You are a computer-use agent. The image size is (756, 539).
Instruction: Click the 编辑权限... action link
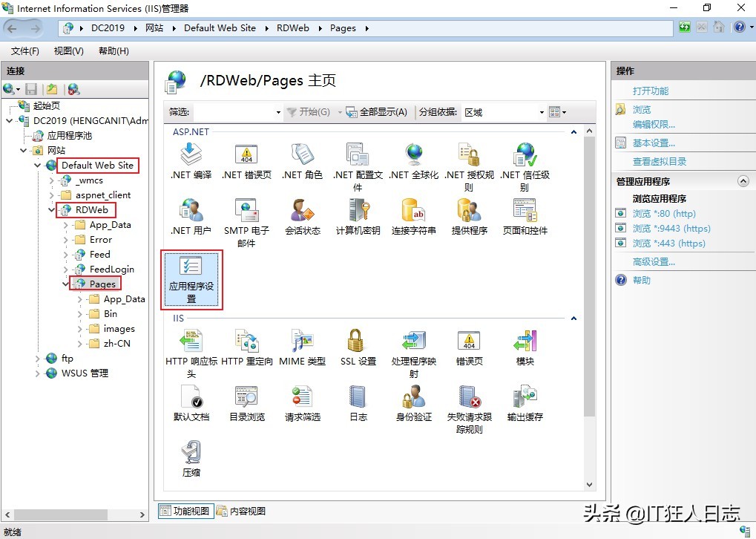pos(654,125)
